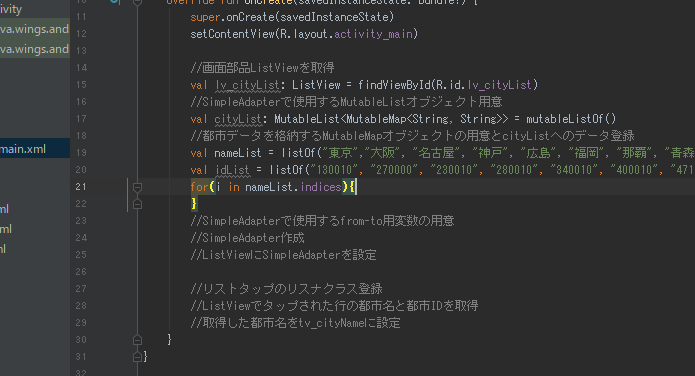Click the "東京" string literal on line 19

tap(340, 153)
